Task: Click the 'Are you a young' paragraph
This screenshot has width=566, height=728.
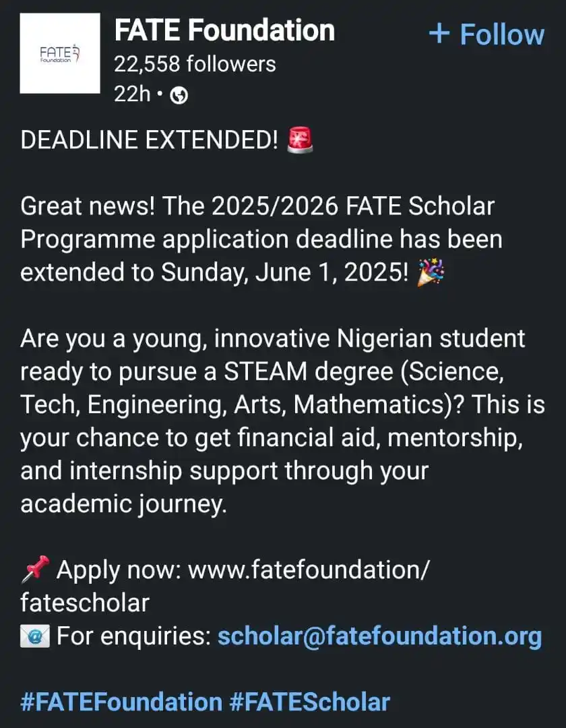Action: 282,421
